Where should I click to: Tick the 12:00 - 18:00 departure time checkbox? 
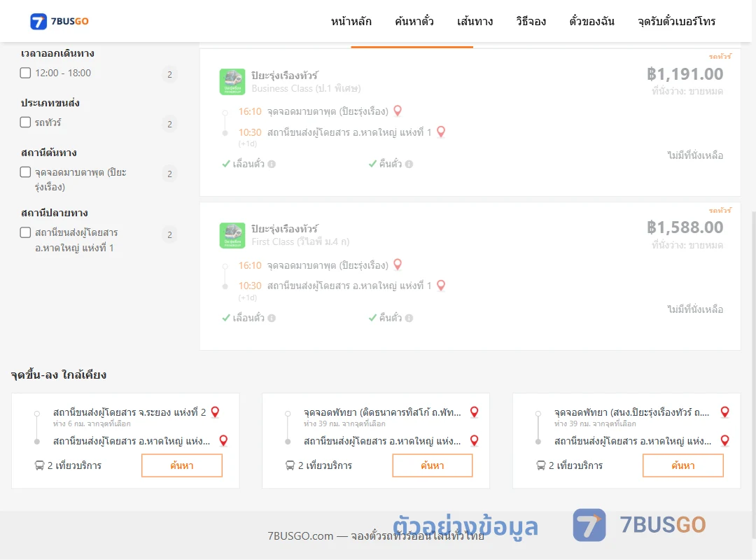tap(26, 73)
